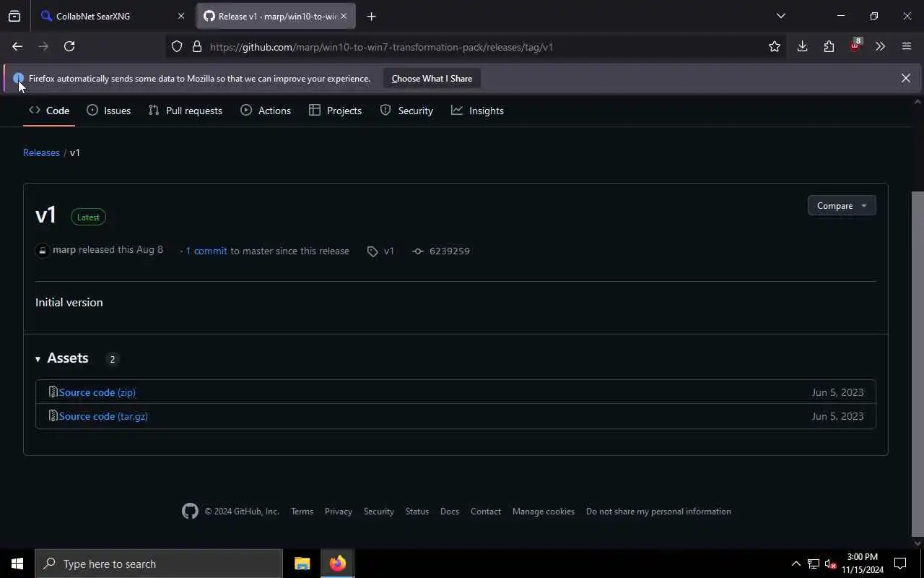Open the Code tab
Image resolution: width=924 pixels, height=578 pixels.
[49, 111]
